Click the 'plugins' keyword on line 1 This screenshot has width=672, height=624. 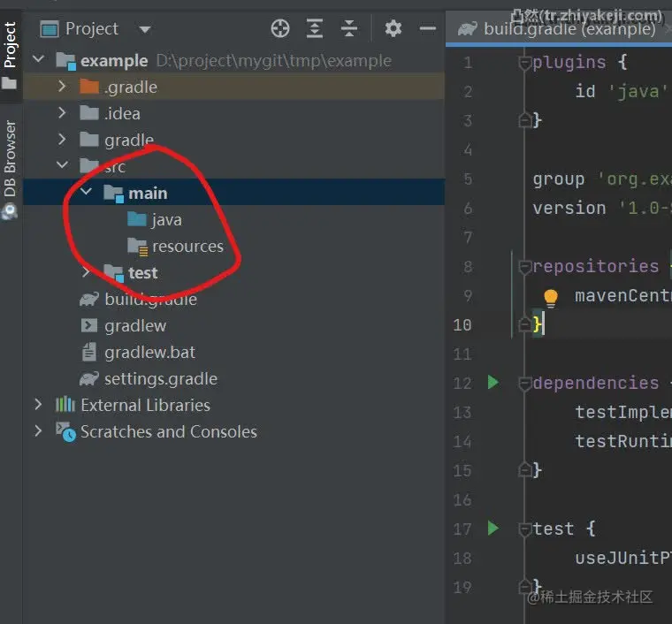[x=569, y=63]
